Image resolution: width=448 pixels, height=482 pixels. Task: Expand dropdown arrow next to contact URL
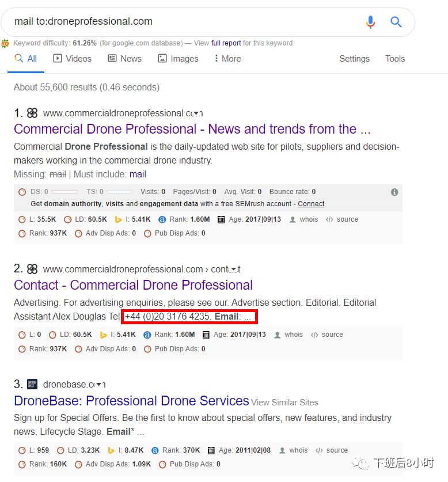[x=234, y=270]
